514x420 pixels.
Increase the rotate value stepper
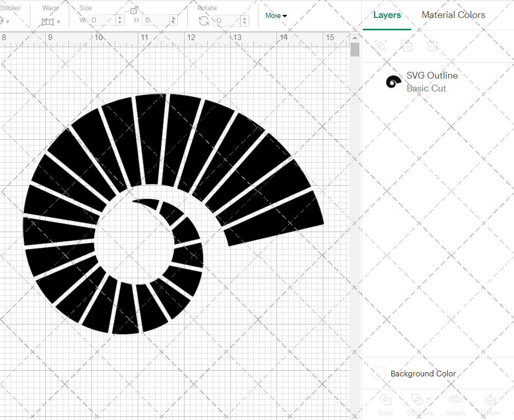[x=245, y=18]
